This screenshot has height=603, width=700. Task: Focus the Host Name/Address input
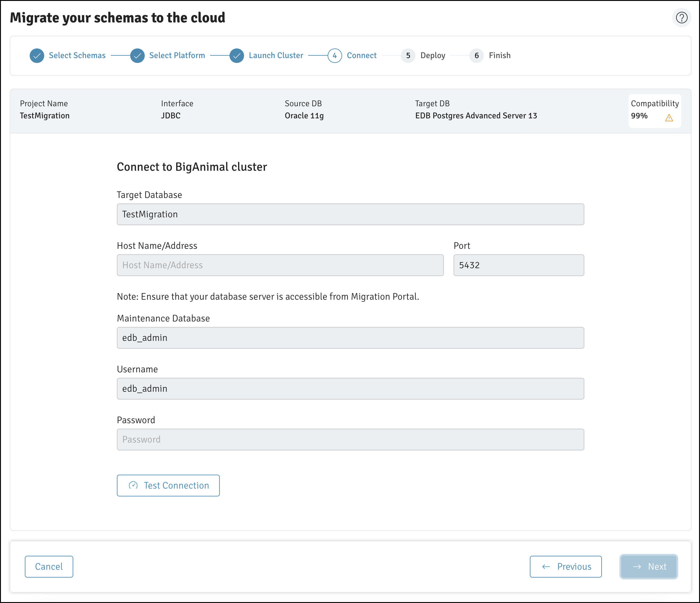tap(280, 265)
